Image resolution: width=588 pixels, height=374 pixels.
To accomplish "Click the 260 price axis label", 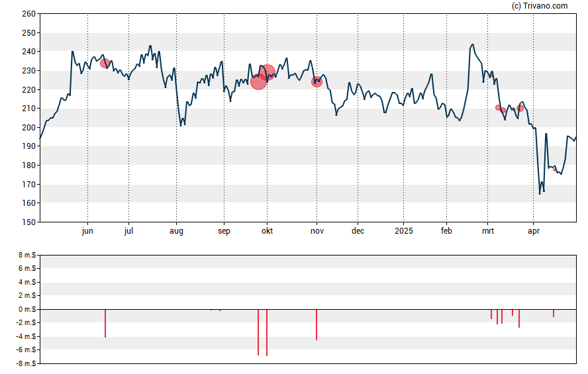I will [29, 14].
